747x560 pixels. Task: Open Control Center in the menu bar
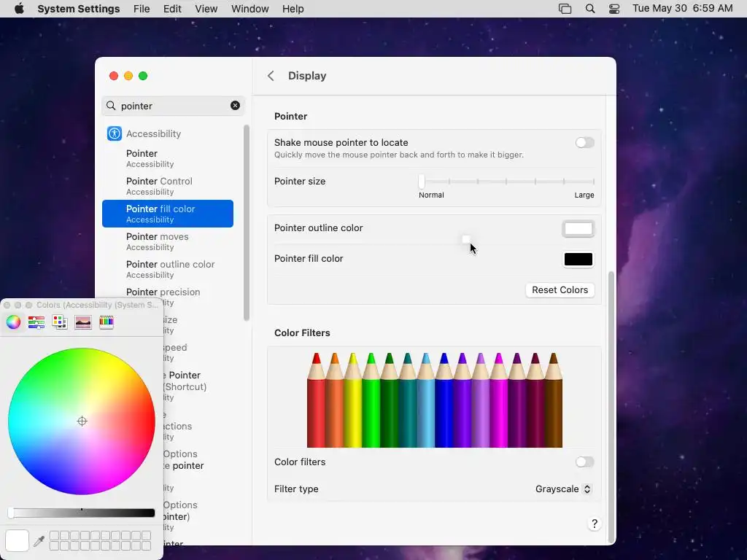pyautogui.click(x=614, y=9)
